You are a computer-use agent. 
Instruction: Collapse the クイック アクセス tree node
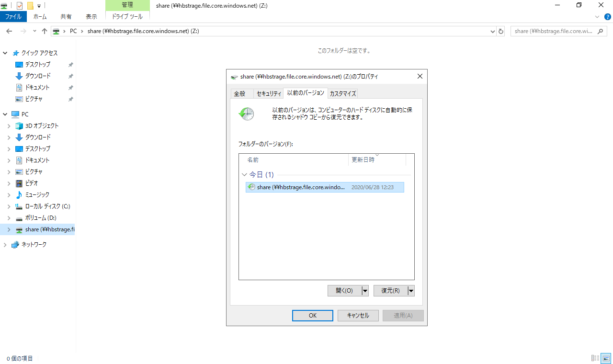[5, 53]
